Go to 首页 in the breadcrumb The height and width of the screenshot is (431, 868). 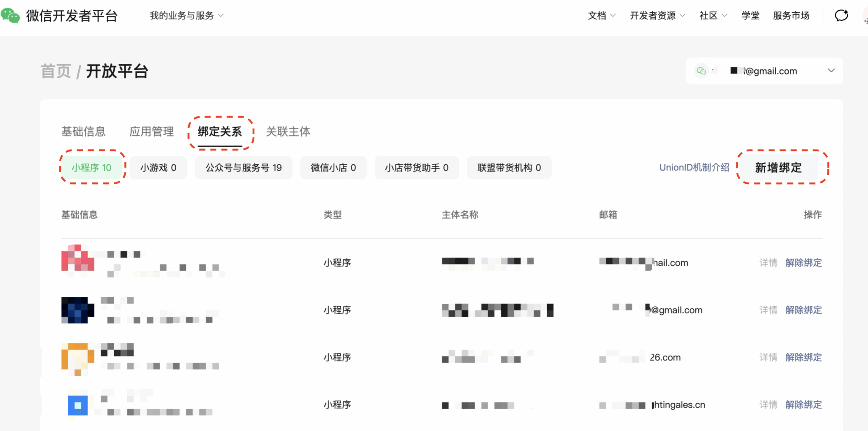(56, 72)
